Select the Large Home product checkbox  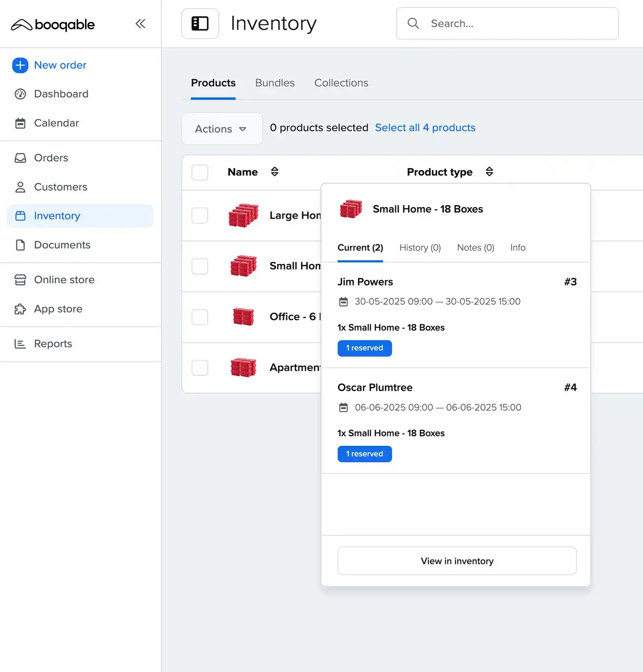click(x=200, y=215)
